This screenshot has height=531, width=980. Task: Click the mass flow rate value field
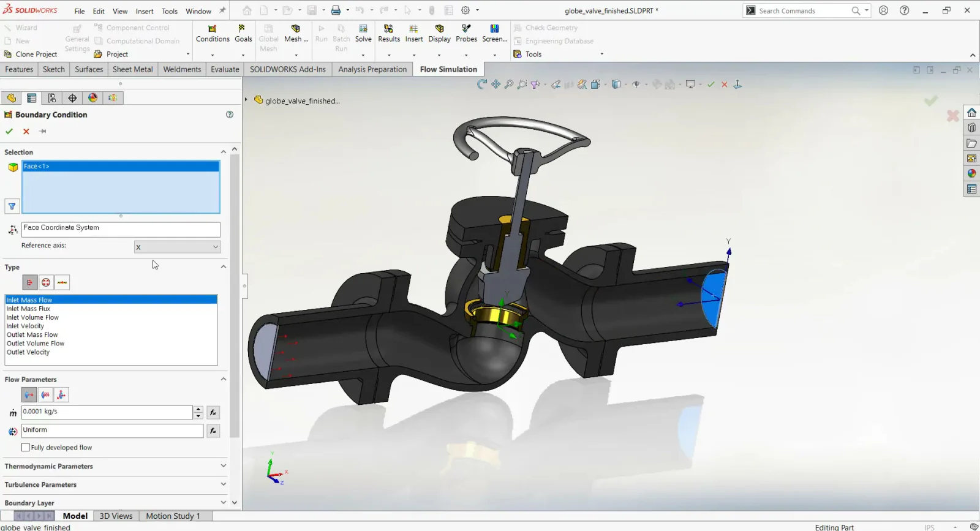tap(107, 412)
